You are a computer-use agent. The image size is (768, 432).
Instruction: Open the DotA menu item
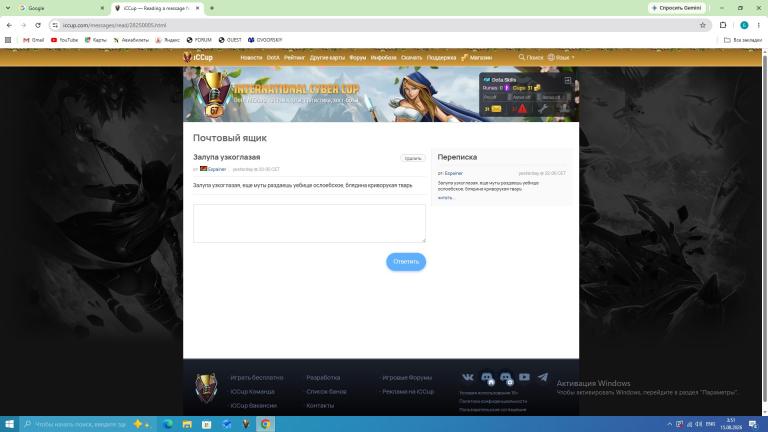(x=273, y=58)
